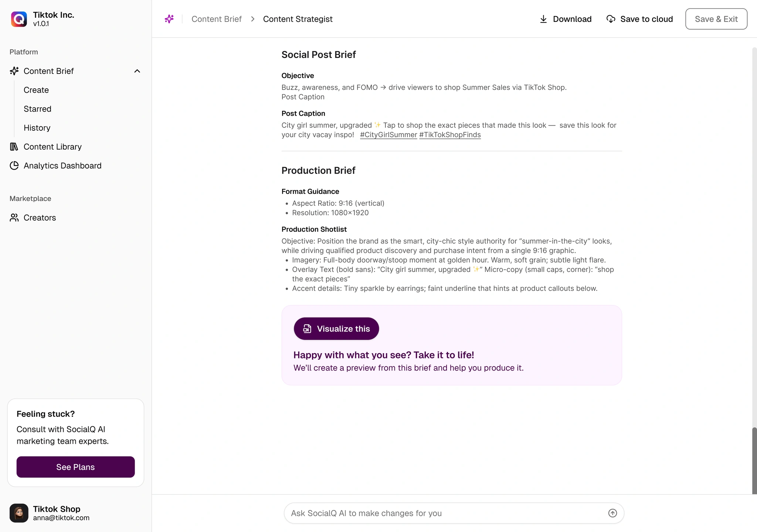
Task: Click the Content Brief sparkle icon in sidebar
Action: click(14, 71)
